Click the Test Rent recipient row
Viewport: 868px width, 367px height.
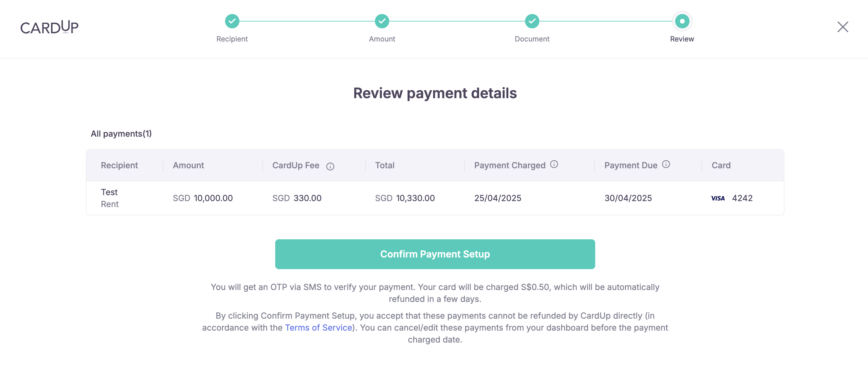pos(435,198)
